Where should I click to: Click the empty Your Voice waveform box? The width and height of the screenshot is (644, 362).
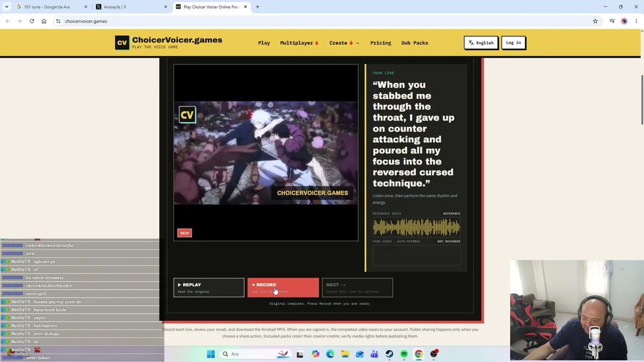coord(417,255)
